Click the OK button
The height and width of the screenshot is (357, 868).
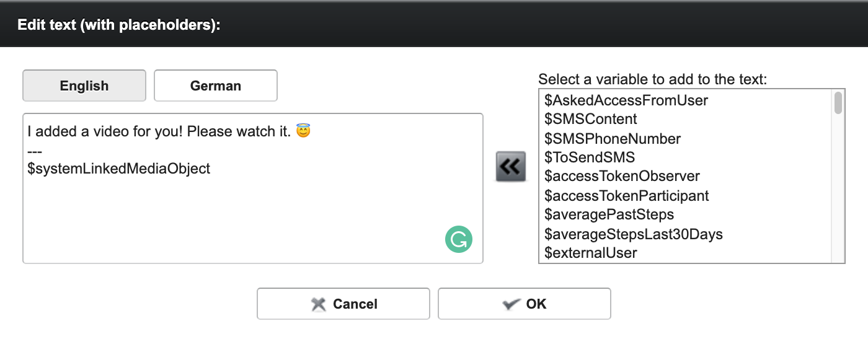click(525, 304)
